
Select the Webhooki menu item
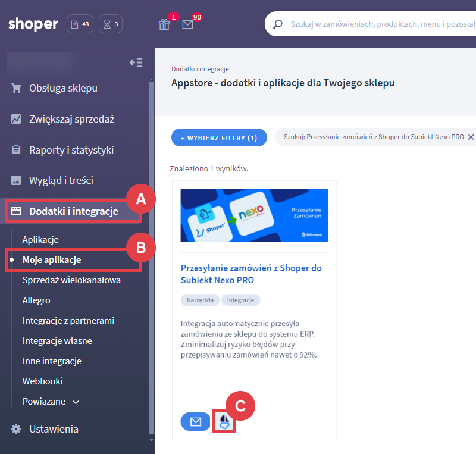point(42,381)
